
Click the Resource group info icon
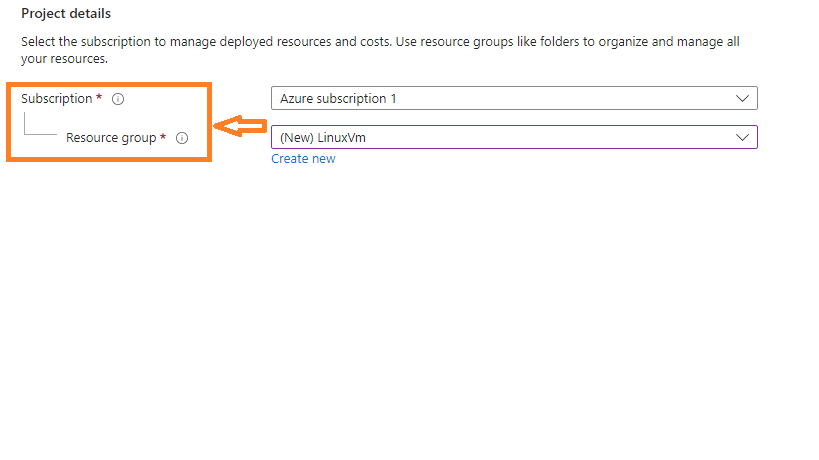[x=182, y=138]
